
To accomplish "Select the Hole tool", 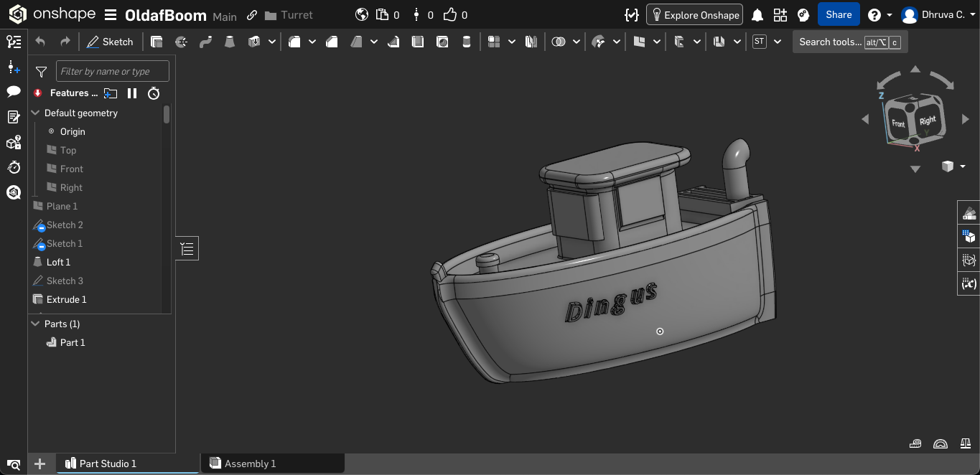I will 442,42.
